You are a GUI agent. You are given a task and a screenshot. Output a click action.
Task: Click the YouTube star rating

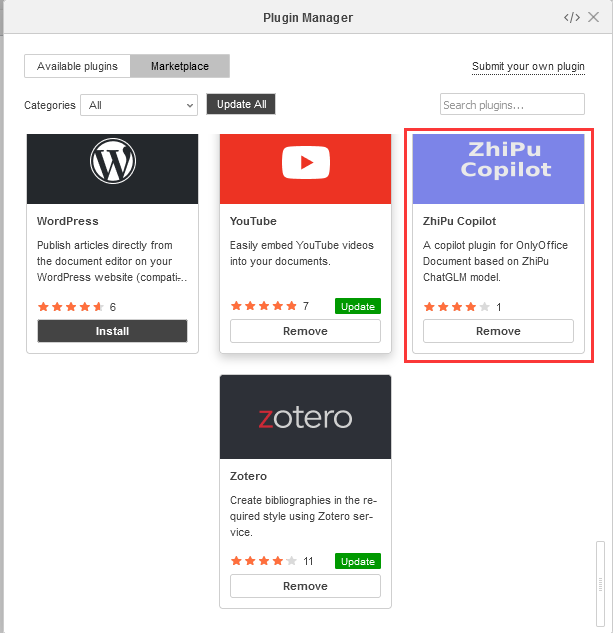click(x=264, y=306)
